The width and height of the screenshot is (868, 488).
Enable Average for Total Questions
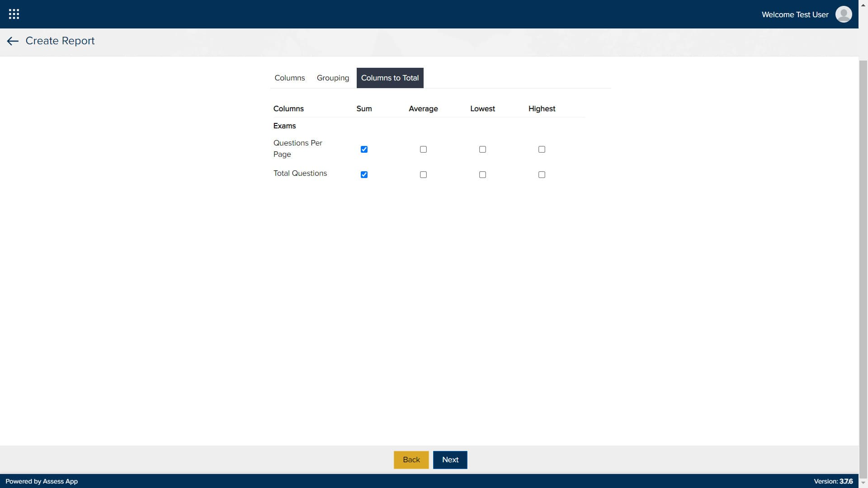(x=423, y=175)
